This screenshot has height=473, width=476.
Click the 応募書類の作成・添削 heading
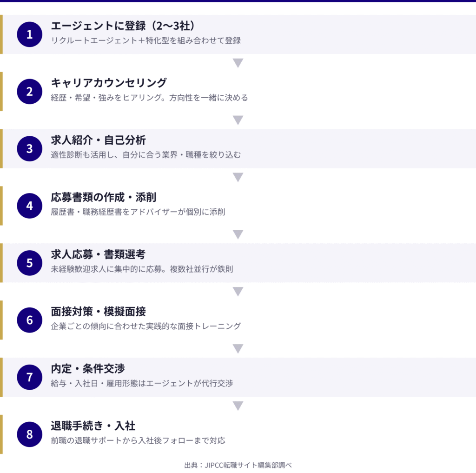point(103,197)
